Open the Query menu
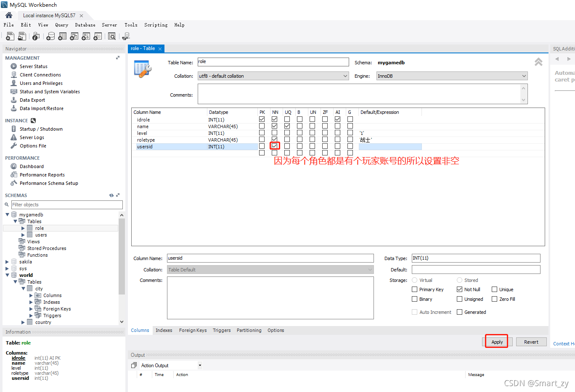This screenshot has height=392, width=575. [x=61, y=25]
